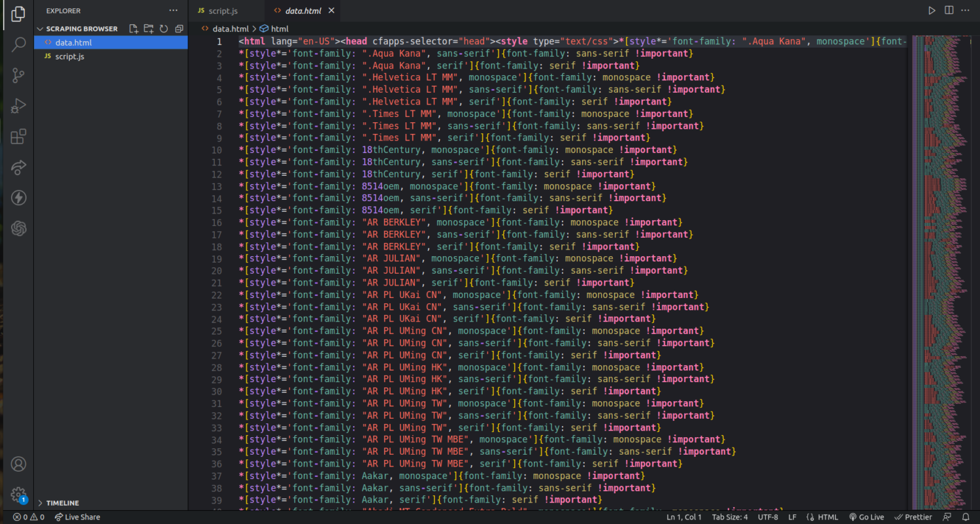980x524 pixels.
Task: Select data.html in the Explorer tree
Action: (111, 42)
